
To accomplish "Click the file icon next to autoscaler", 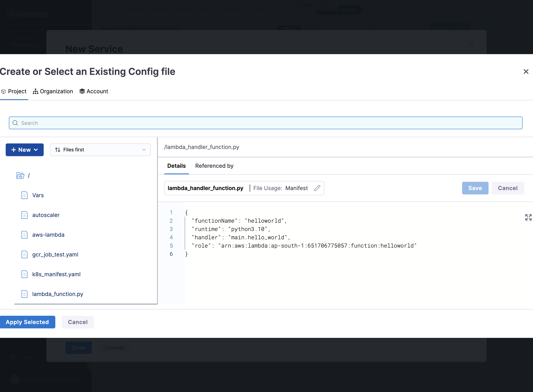I will tap(24, 215).
